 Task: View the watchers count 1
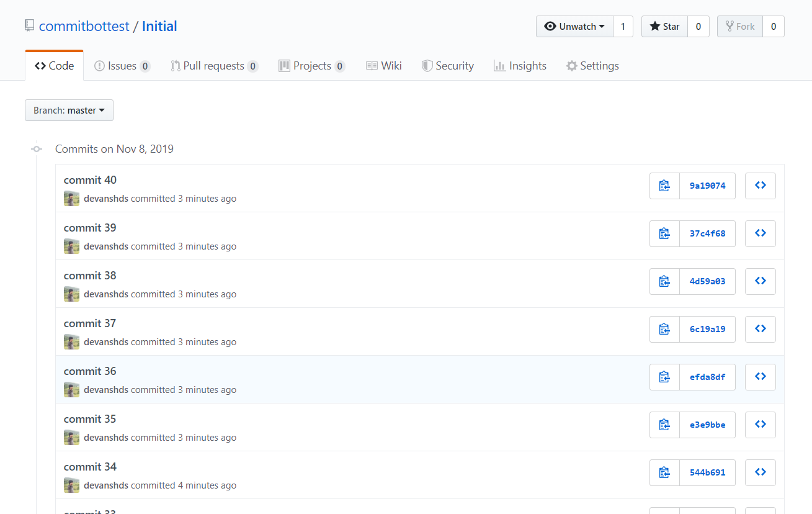click(623, 27)
